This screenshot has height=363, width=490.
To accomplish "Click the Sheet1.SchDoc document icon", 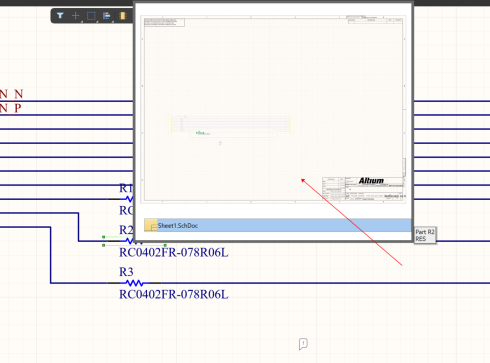I will (151, 225).
